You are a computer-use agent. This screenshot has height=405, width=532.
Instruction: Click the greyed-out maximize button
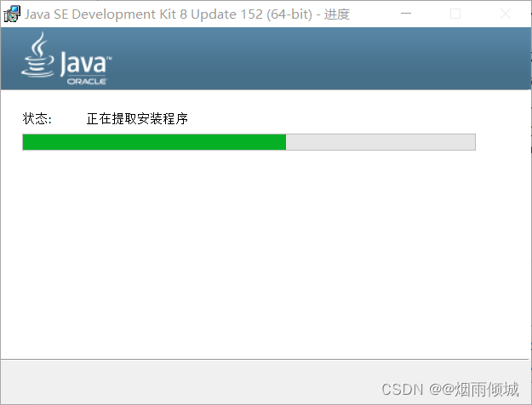tap(455, 14)
